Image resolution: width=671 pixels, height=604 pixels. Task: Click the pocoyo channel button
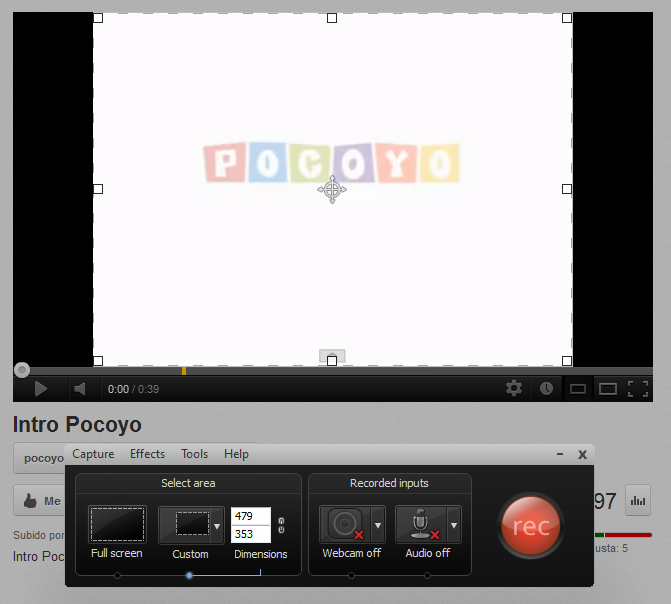click(x=41, y=458)
